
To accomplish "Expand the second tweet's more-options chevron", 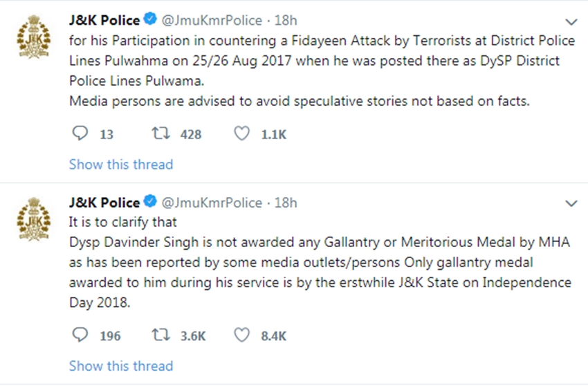I will click(x=571, y=203).
